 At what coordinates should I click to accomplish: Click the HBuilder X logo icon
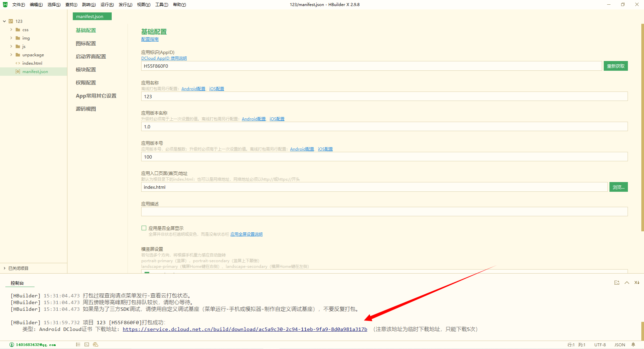click(x=5, y=4)
